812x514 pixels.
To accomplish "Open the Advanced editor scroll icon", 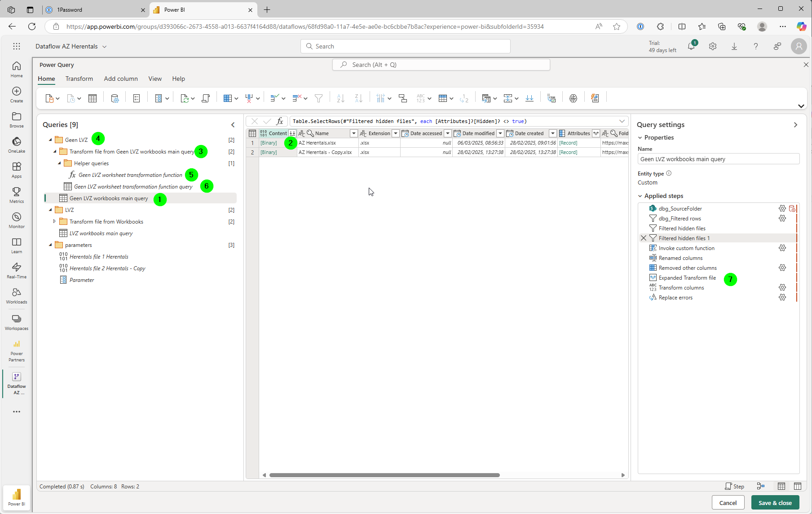I will [x=206, y=98].
